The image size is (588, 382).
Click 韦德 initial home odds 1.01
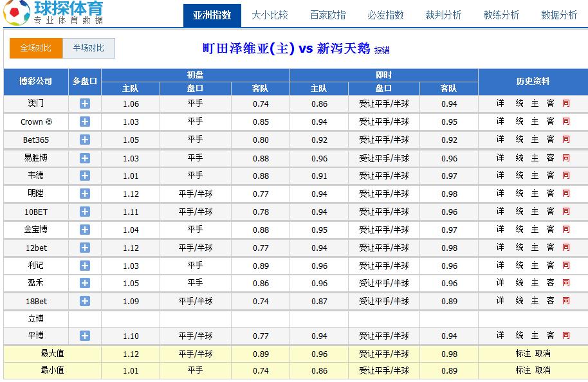[131, 176]
